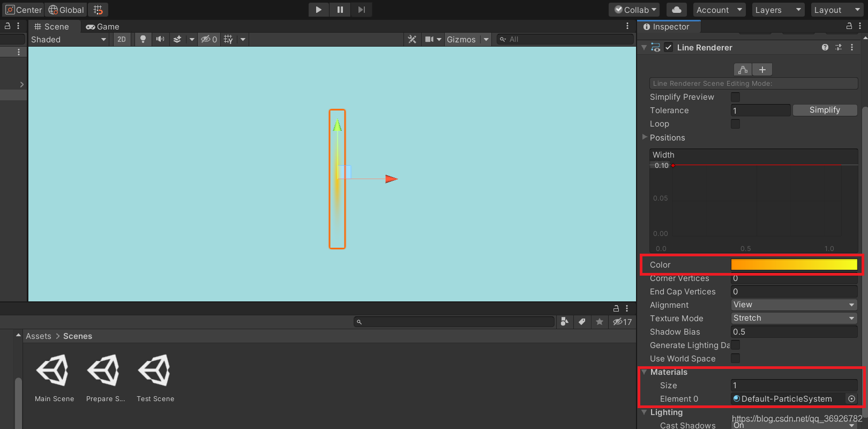Screen dimensions: 868x429
Task: Open the Collab dropdown
Action: pyautogui.click(x=635, y=10)
